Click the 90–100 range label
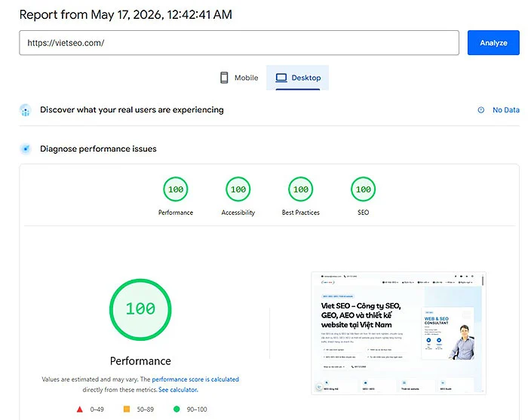The width and height of the screenshot is (528, 420). [197, 409]
